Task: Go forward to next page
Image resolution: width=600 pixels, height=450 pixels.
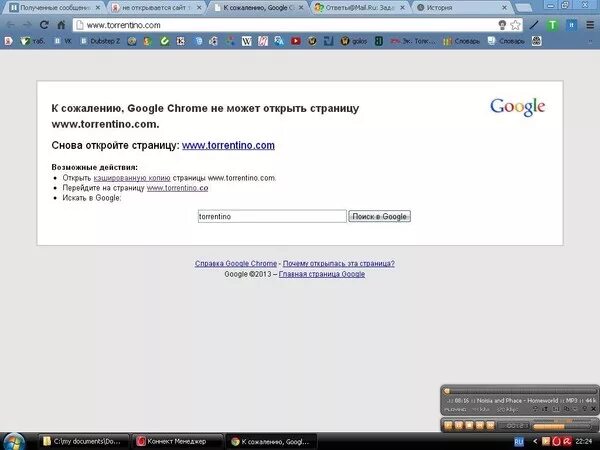Action: pyautogui.click(x=27, y=25)
